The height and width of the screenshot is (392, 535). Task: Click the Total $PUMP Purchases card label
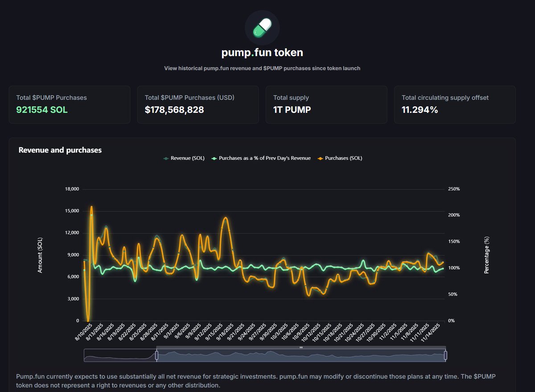(52, 97)
